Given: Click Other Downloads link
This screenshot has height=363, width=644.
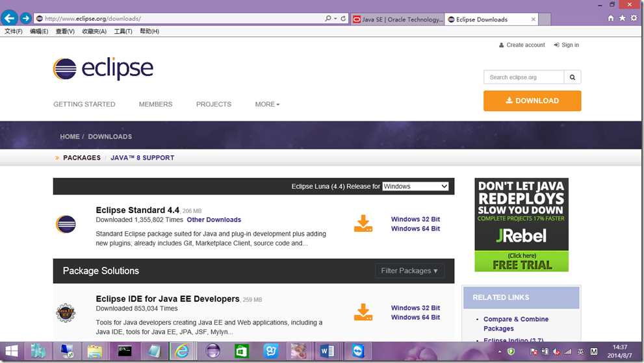Looking at the screenshot, I should (x=214, y=219).
